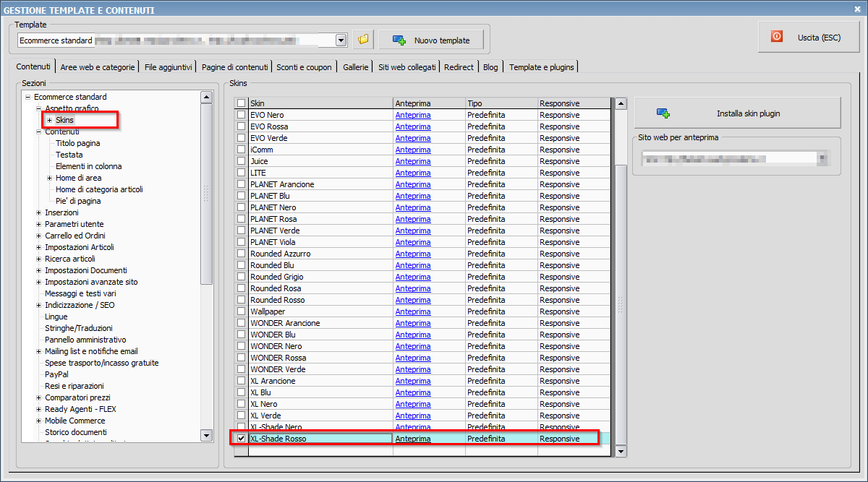Preview WONDER Blu via Anteprima link
The height and width of the screenshot is (482, 868).
pos(413,335)
